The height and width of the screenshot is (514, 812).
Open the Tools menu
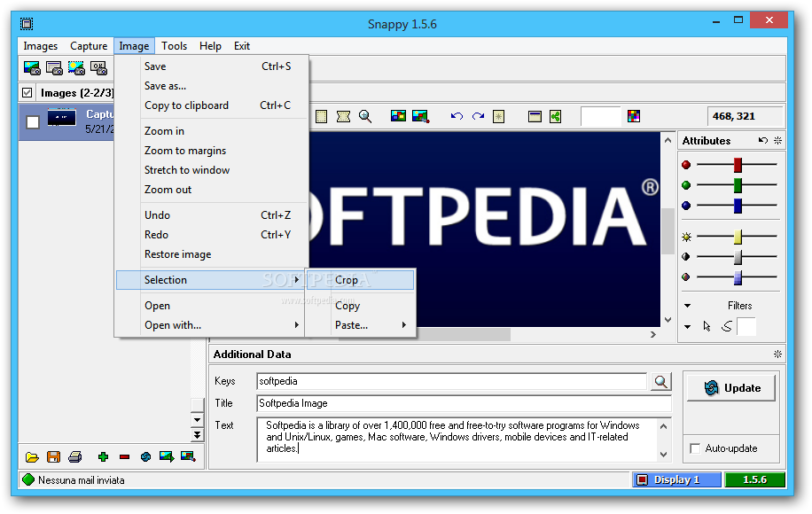click(174, 46)
